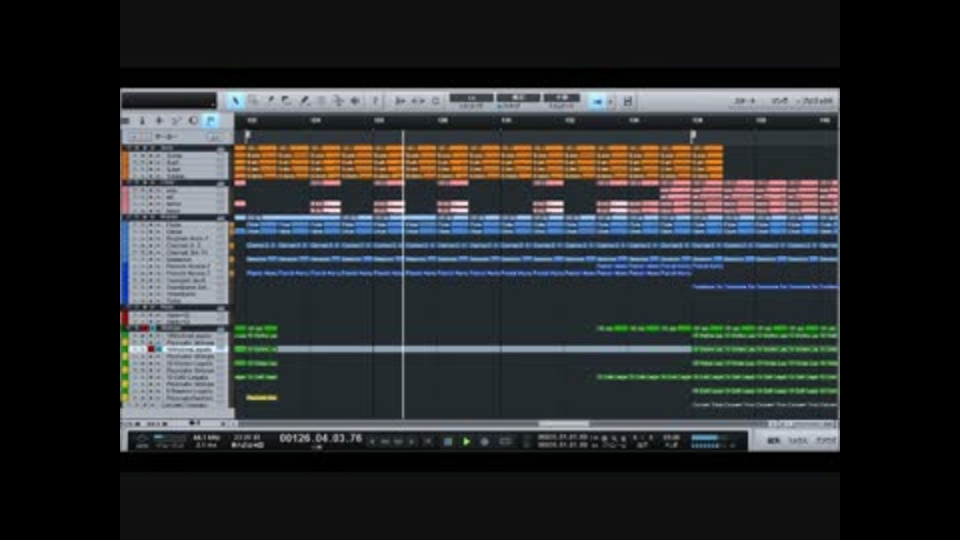Viewport: 960px width, 540px height.
Task: Click the green Play button
Action: pyautogui.click(x=467, y=441)
